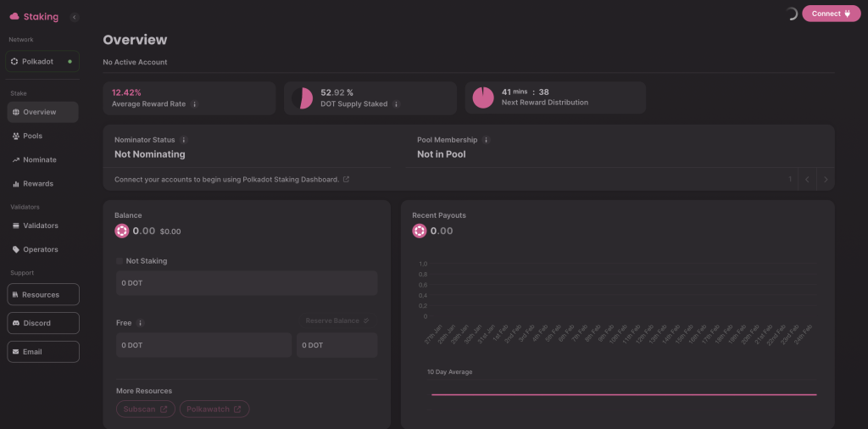
Task: Open the Operators page
Action: pyautogui.click(x=42, y=249)
